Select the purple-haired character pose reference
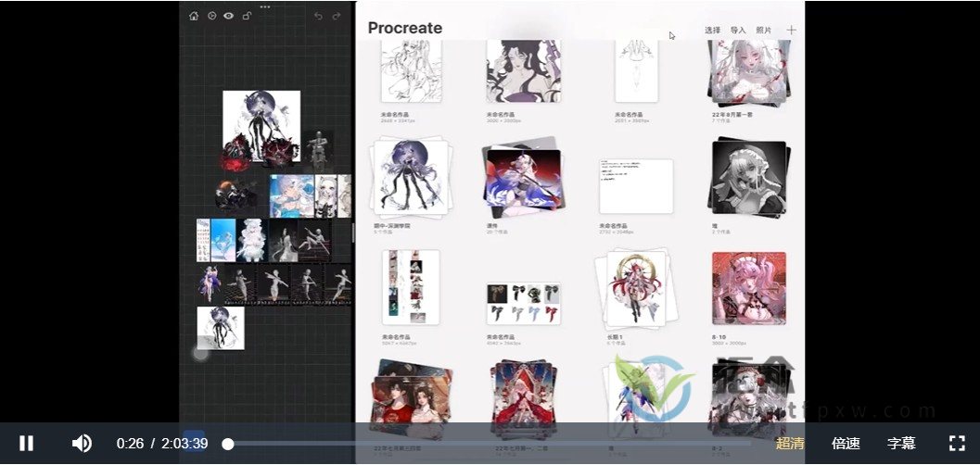The width and height of the screenshot is (980, 465). [x=209, y=284]
